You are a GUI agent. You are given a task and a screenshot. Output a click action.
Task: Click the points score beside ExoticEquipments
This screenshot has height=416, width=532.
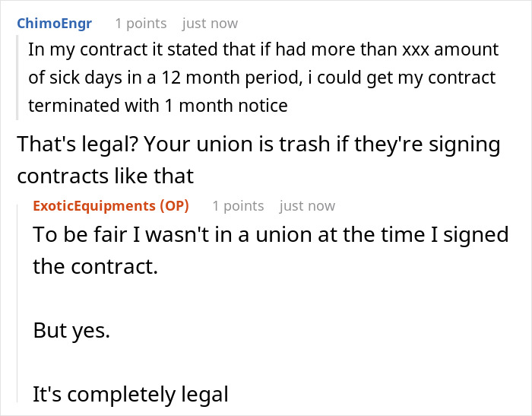tap(238, 205)
